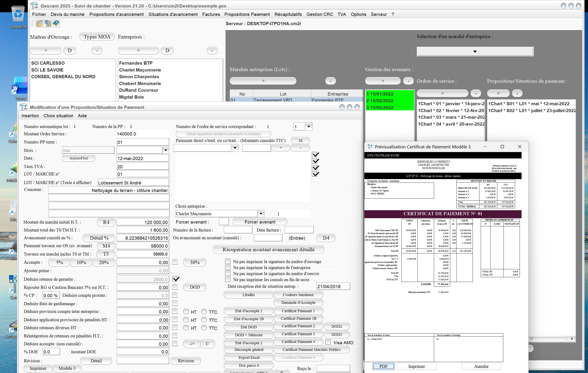Expand the Mois dropdown list
This screenshot has width=588, height=373.
tap(166, 150)
